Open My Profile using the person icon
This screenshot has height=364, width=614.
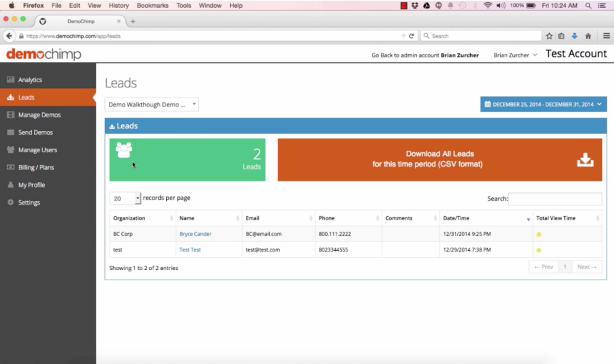pos(10,185)
